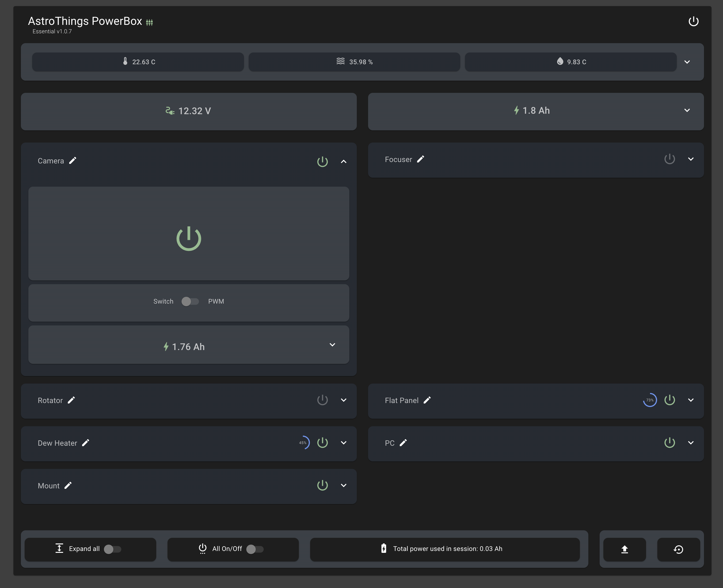Click the Mount label
Image resolution: width=723 pixels, height=588 pixels.
49,486
